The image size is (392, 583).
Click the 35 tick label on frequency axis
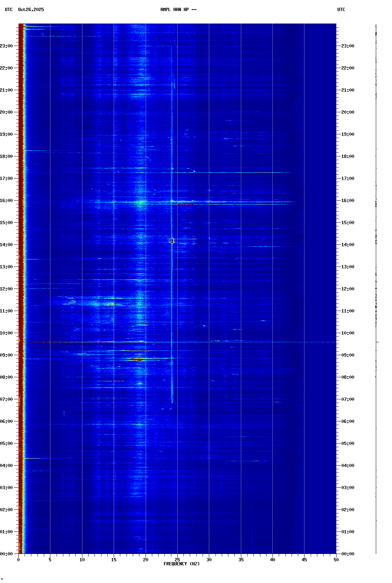pos(241,560)
